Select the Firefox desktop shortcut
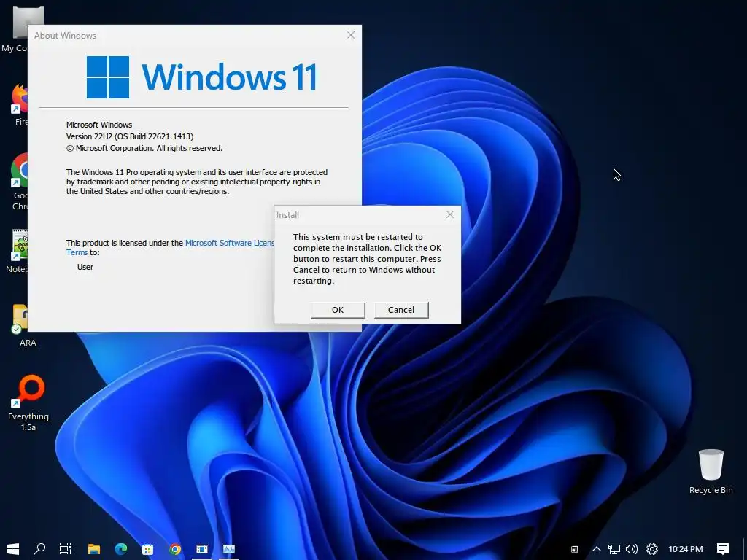Screen dimensions: 747x560 click(20, 105)
